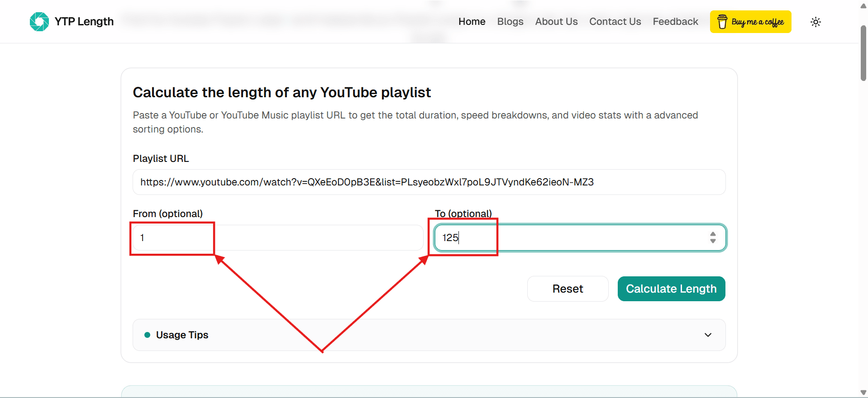Open the About Us page
This screenshot has height=398, width=868.
pyautogui.click(x=556, y=22)
